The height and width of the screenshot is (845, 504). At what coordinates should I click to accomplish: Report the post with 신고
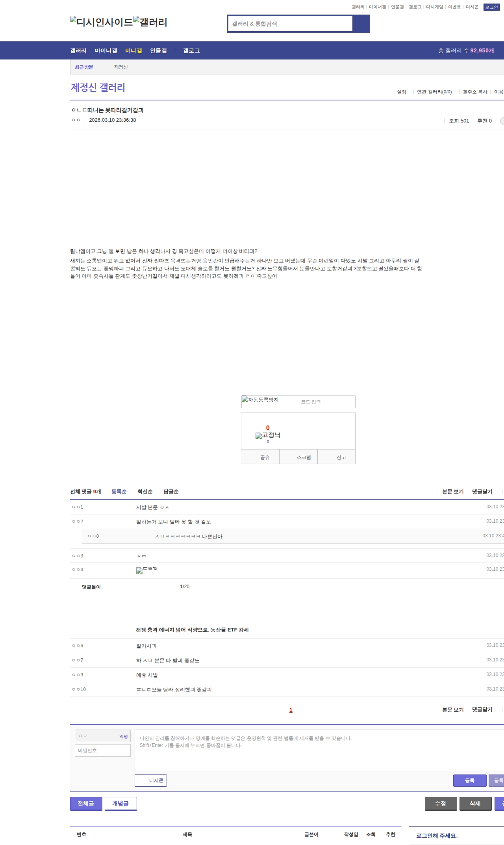[341, 457]
